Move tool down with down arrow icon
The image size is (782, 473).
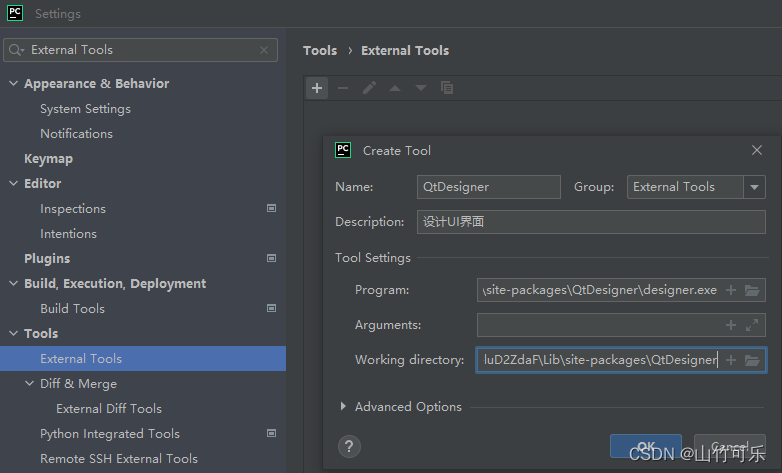[x=421, y=88]
